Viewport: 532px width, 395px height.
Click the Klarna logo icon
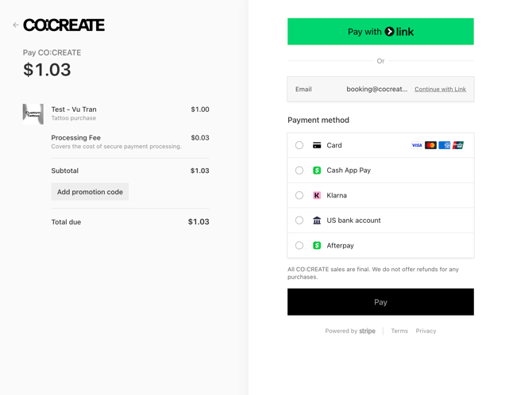tap(317, 195)
